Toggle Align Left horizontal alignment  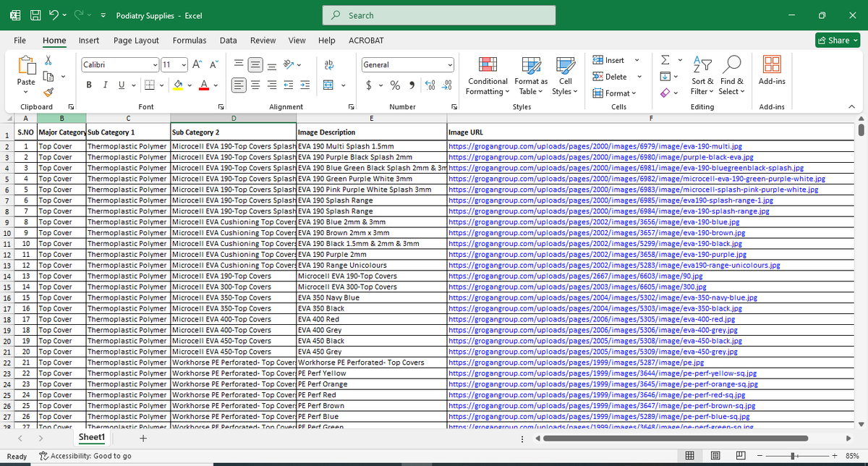click(239, 85)
